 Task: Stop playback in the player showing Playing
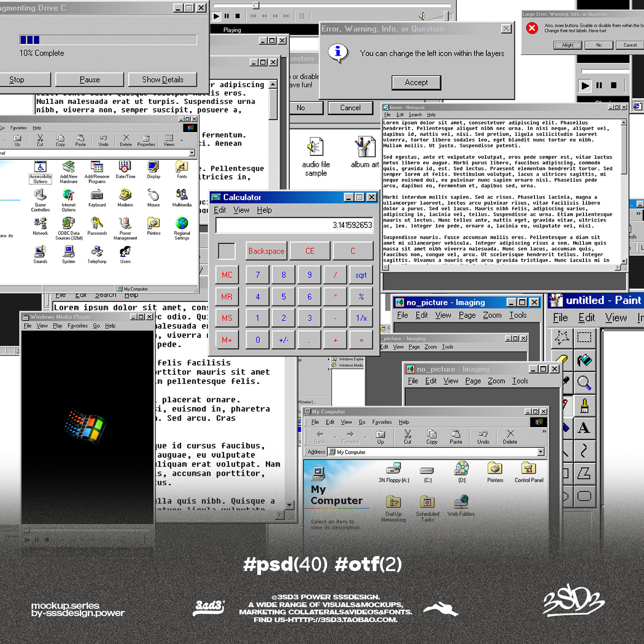pos(237,16)
